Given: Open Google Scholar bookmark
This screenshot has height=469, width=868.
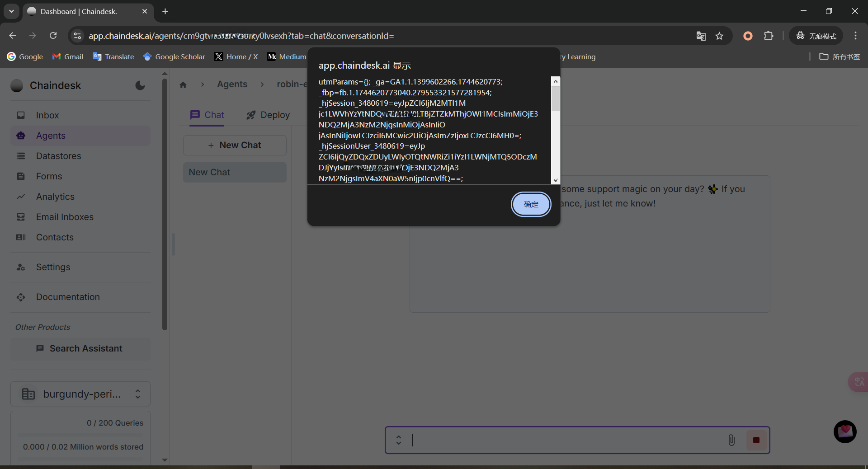Looking at the screenshot, I should (x=174, y=56).
